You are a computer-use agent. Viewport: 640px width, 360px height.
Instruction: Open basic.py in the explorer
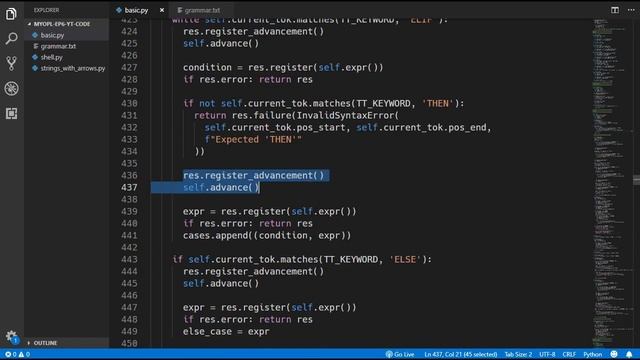(52, 36)
